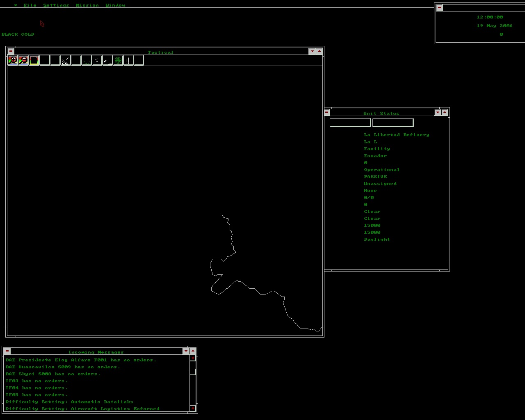The height and width of the screenshot is (420, 525).
Task: Click the 'None' value in Unit Status
Action: [x=370, y=190]
